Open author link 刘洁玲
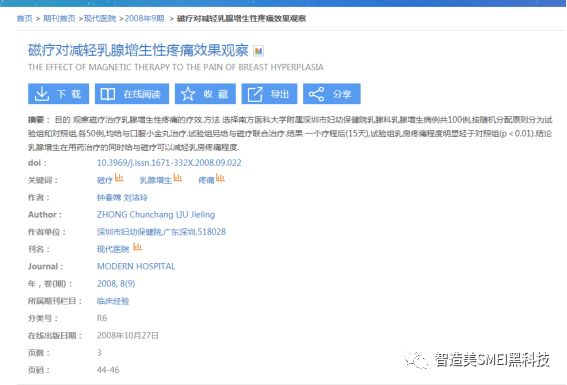 pyautogui.click(x=136, y=197)
